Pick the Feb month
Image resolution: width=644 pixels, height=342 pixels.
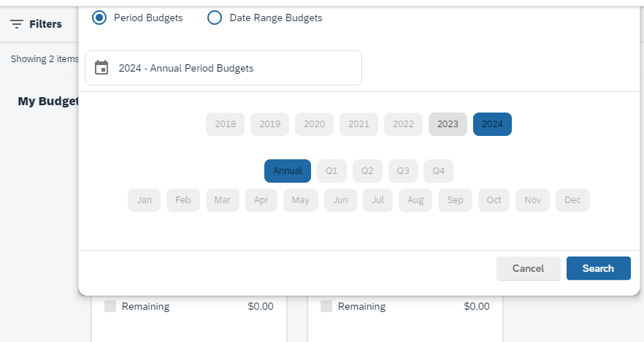coord(183,200)
